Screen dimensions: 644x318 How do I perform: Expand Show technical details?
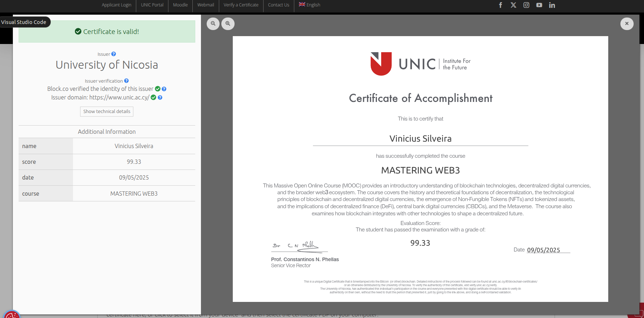click(x=107, y=112)
